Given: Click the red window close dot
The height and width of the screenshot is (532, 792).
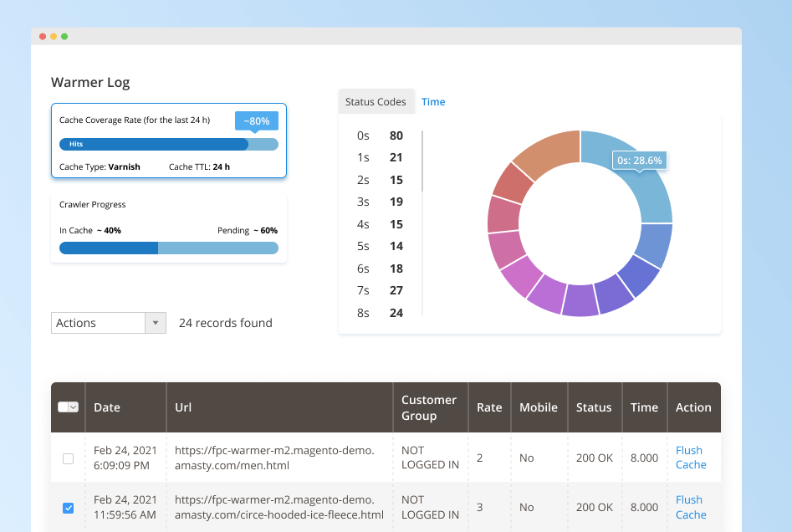Looking at the screenshot, I should (x=43, y=37).
